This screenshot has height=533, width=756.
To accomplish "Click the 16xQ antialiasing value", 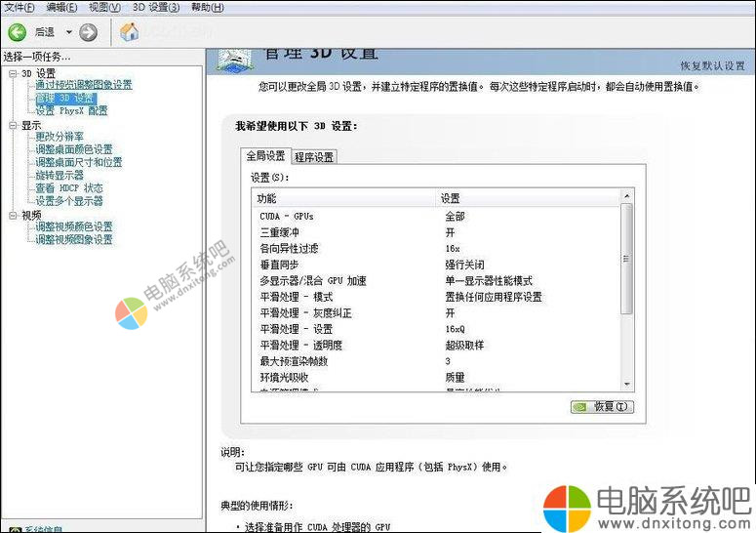I will pyautogui.click(x=455, y=329).
